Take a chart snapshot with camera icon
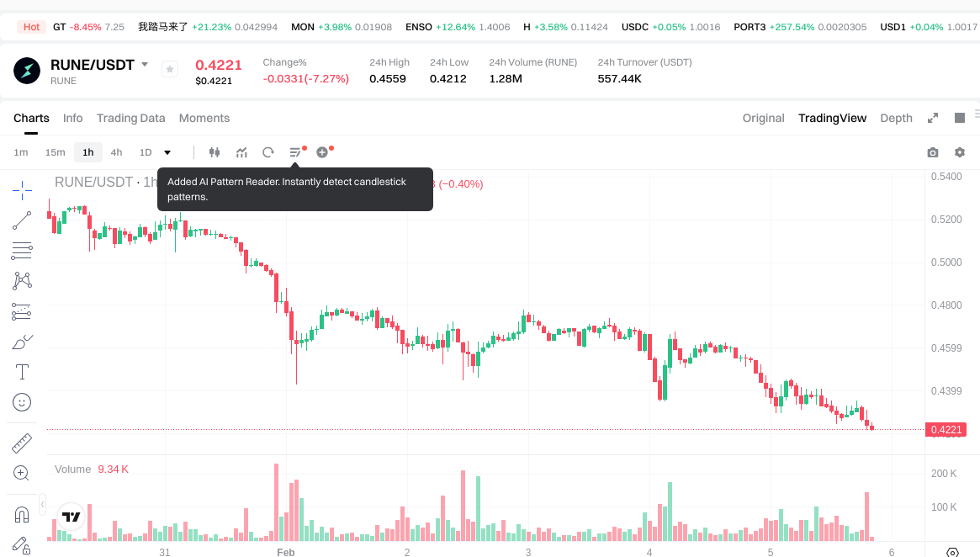Image resolution: width=980 pixels, height=557 pixels. click(932, 152)
